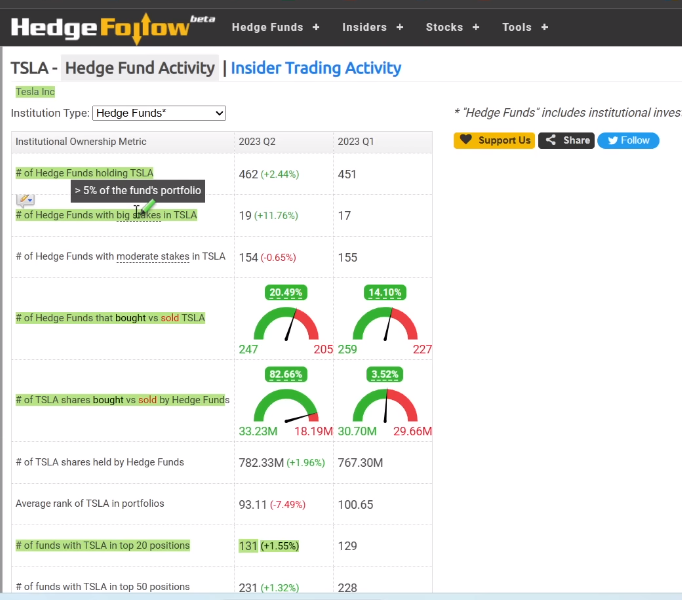Viewport: 682px width, 600px height.
Task: Click the 33.23M bought shares figure
Action: 258,432
